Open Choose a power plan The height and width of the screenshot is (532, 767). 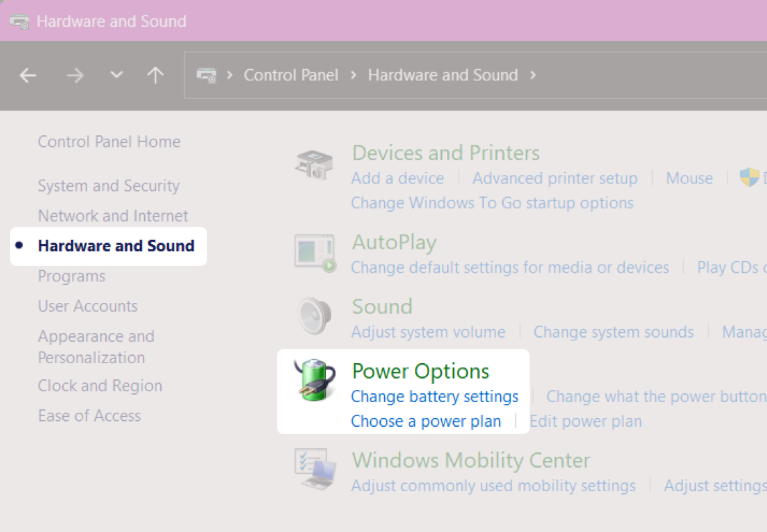426,421
